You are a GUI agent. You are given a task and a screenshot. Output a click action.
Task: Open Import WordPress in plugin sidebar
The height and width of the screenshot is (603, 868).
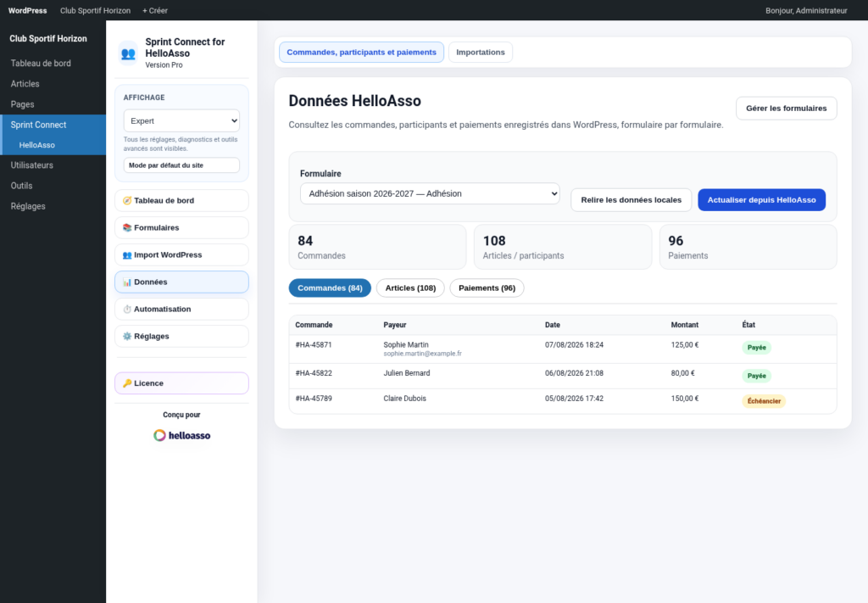181,254
